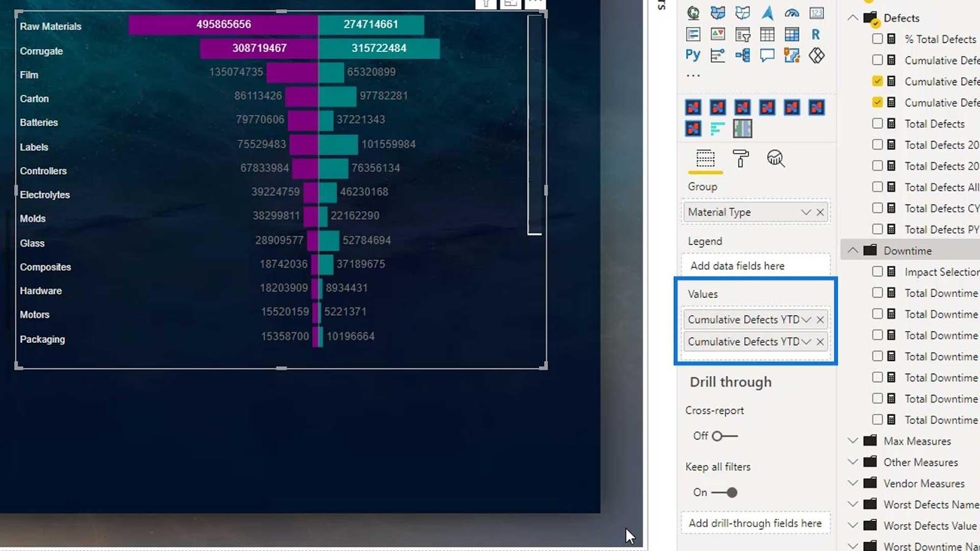Choose the Multi-row card visual
980x551 pixels.
point(693,34)
